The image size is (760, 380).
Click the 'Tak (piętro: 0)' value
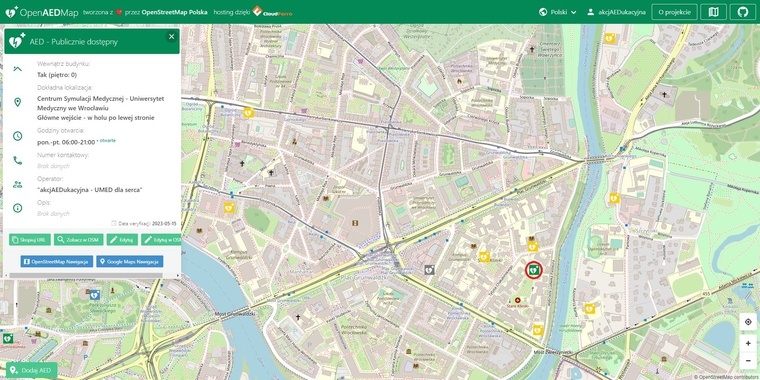coord(57,75)
